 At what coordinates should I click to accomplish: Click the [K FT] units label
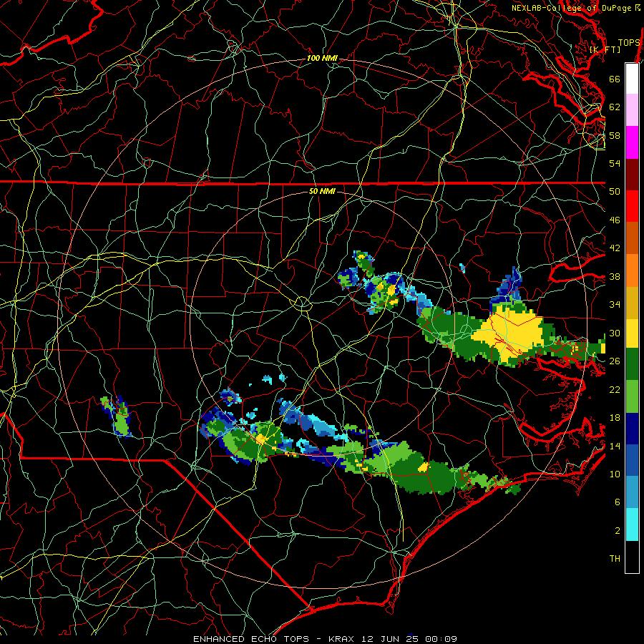point(605,50)
